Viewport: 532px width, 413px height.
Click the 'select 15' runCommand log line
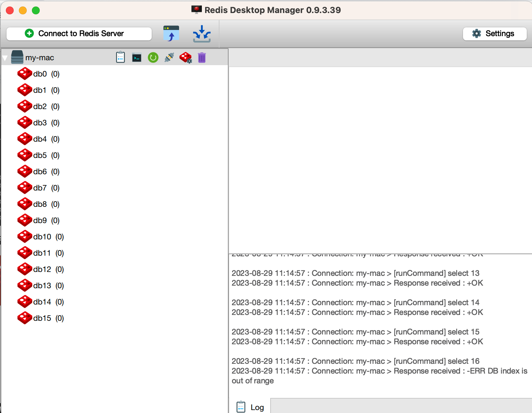click(356, 332)
